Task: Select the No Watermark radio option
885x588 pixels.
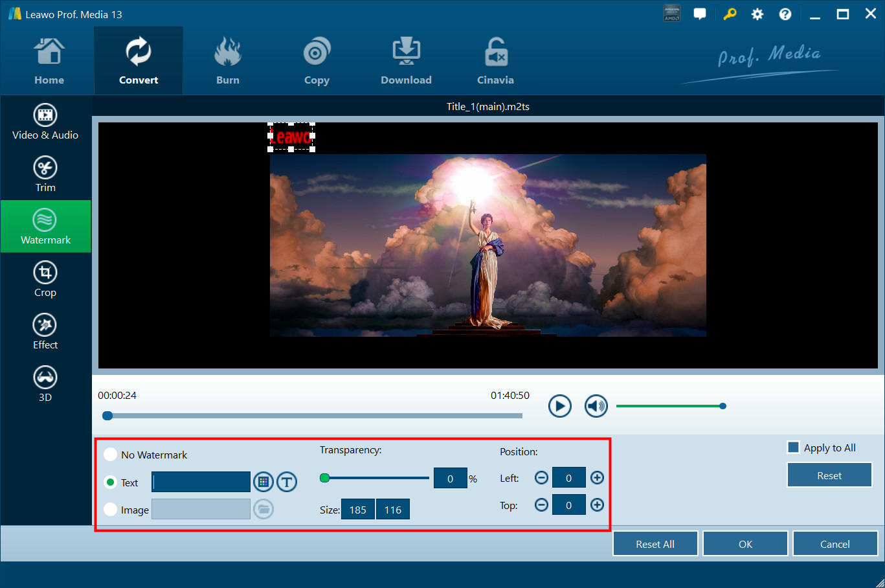Action: click(x=111, y=455)
